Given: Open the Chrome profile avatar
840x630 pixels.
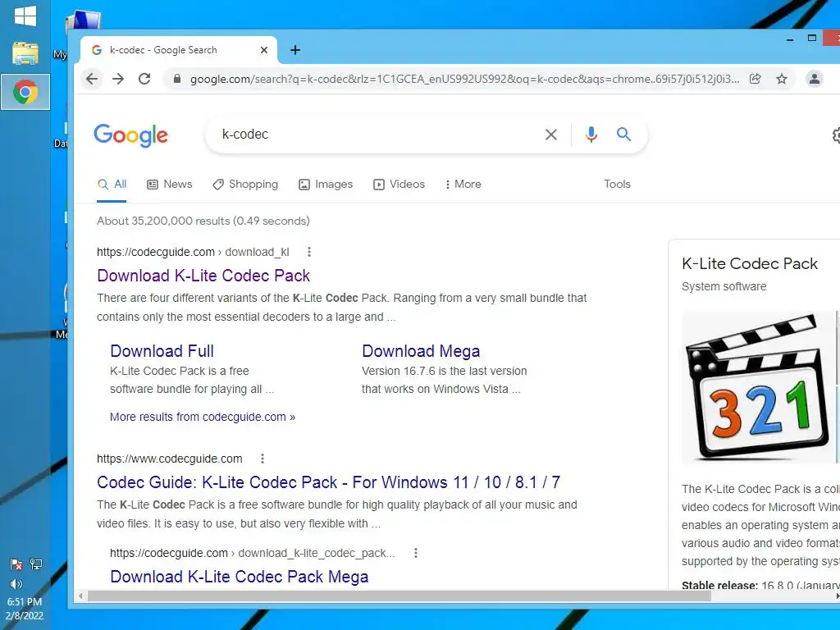Looking at the screenshot, I should click(x=815, y=80).
